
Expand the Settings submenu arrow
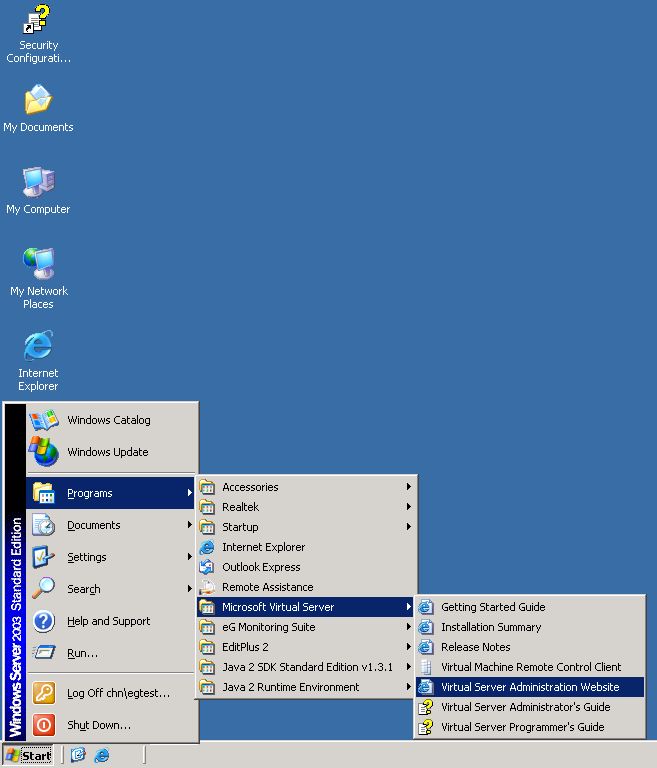(190, 557)
